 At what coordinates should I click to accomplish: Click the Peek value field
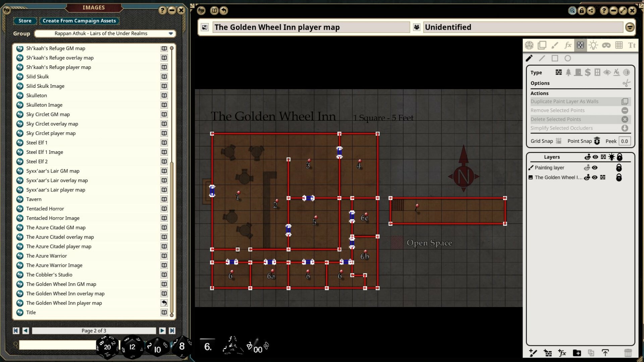pyautogui.click(x=625, y=141)
